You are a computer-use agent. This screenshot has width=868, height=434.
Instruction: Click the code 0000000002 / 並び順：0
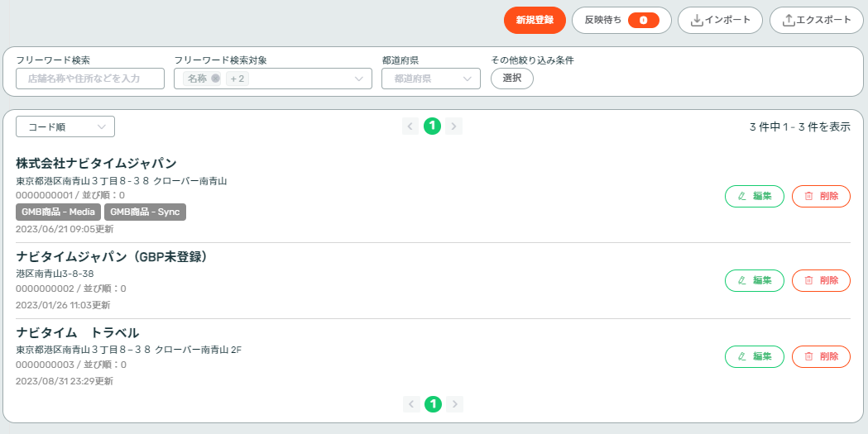tap(71, 289)
